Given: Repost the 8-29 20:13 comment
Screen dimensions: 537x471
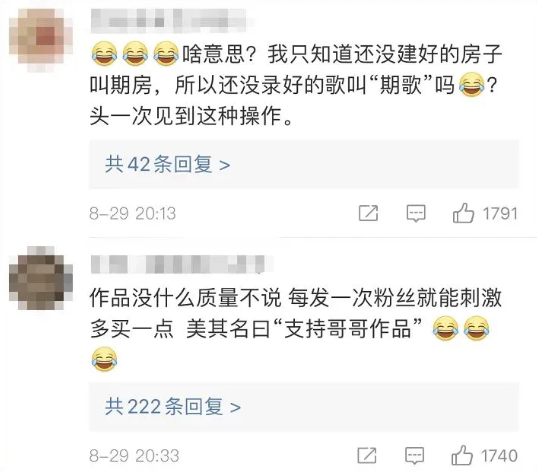Looking at the screenshot, I should 368,213.
